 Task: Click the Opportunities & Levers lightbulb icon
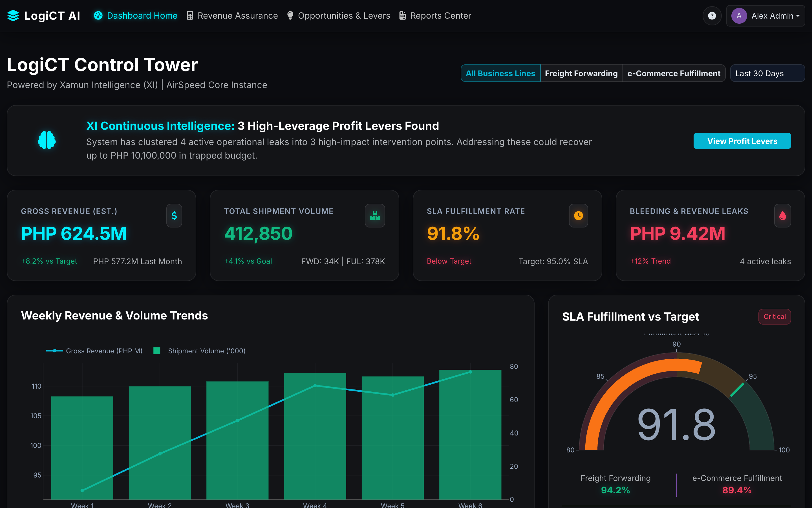click(x=290, y=16)
